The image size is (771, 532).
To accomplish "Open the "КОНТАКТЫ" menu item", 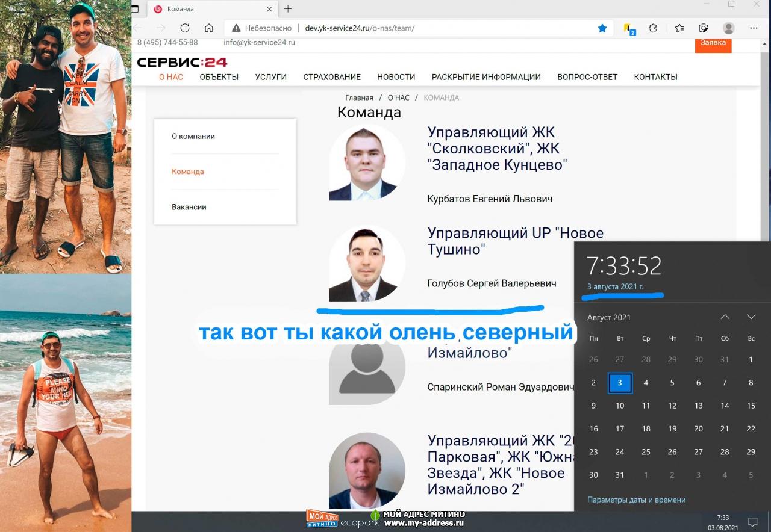I will (655, 77).
